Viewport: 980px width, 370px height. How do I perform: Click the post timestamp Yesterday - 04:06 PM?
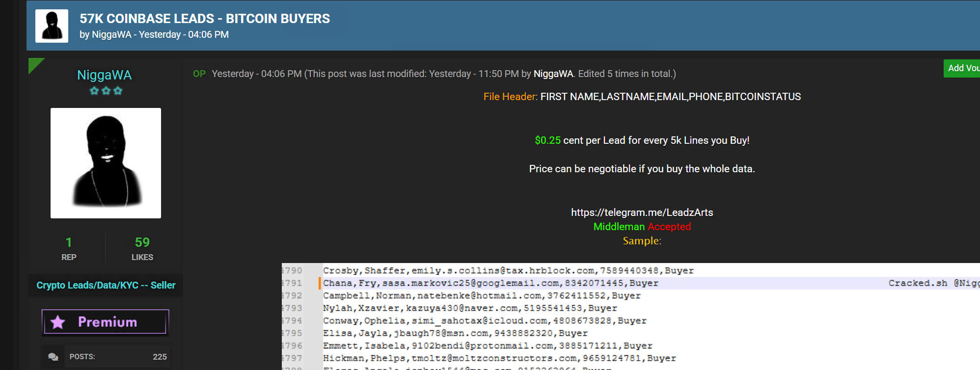(256, 74)
